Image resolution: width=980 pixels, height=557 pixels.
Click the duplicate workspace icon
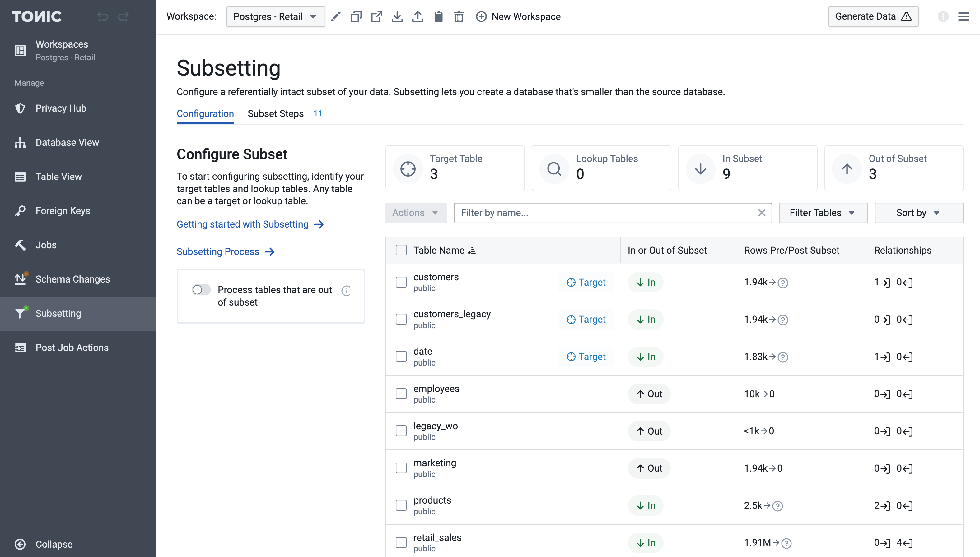click(x=356, y=16)
